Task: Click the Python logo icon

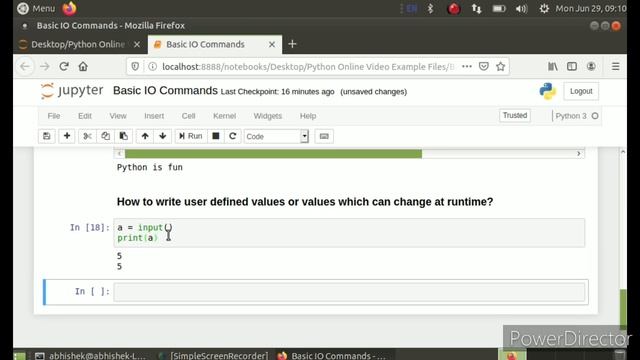Action: 547,91
